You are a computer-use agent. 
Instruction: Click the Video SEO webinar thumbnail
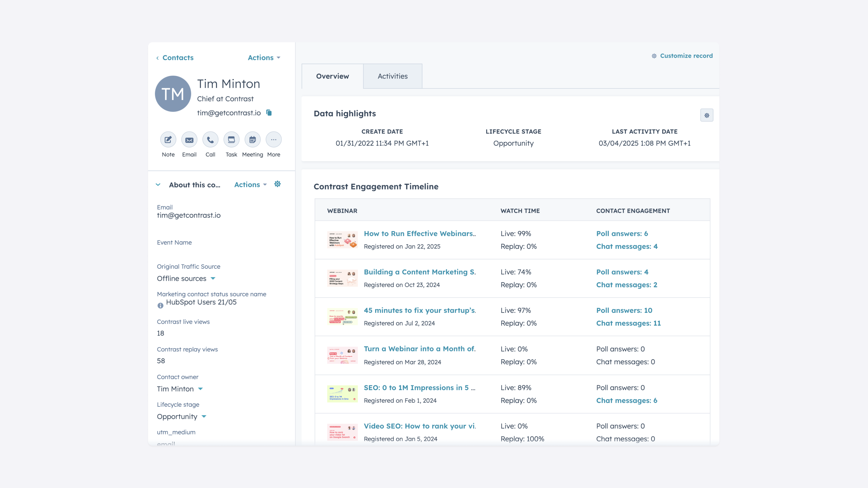pos(342,432)
